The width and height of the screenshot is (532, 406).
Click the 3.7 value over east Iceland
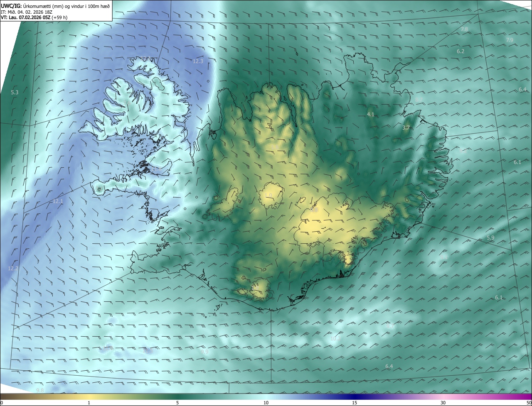(x=406, y=128)
